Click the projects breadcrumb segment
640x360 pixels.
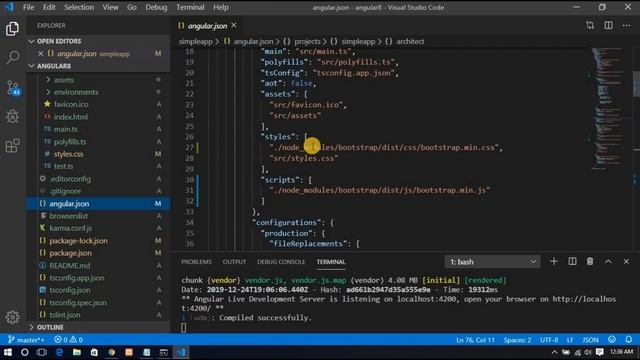click(307, 41)
